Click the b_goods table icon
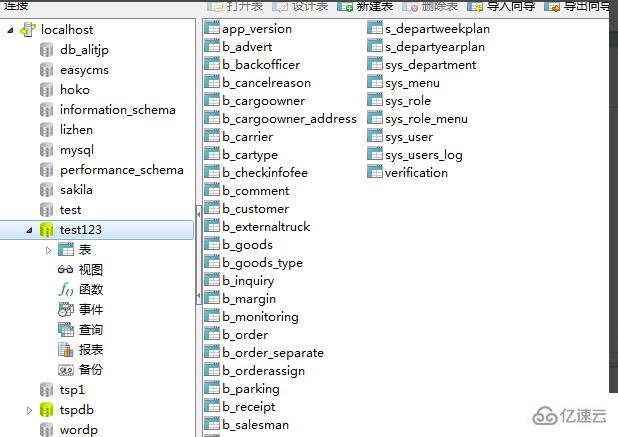The image size is (618, 437). (x=212, y=245)
